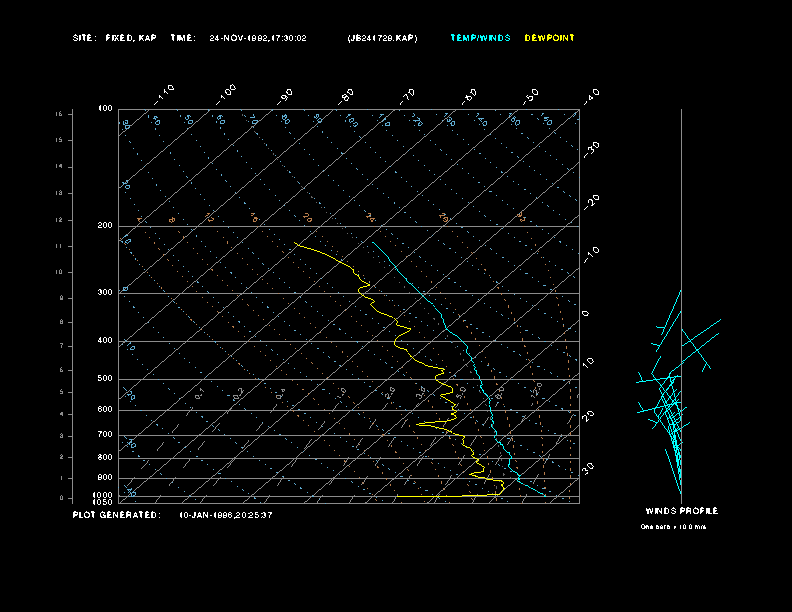Click the 500 pressure-level label
The width and height of the screenshot is (792, 612).
coord(105,378)
